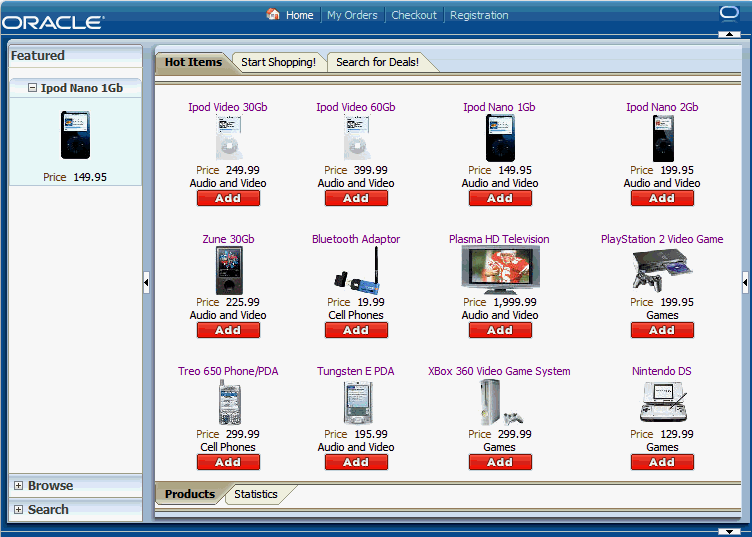The height and width of the screenshot is (537, 752).
Task: Click the price 1,999.99 text
Action: point(515,302)
